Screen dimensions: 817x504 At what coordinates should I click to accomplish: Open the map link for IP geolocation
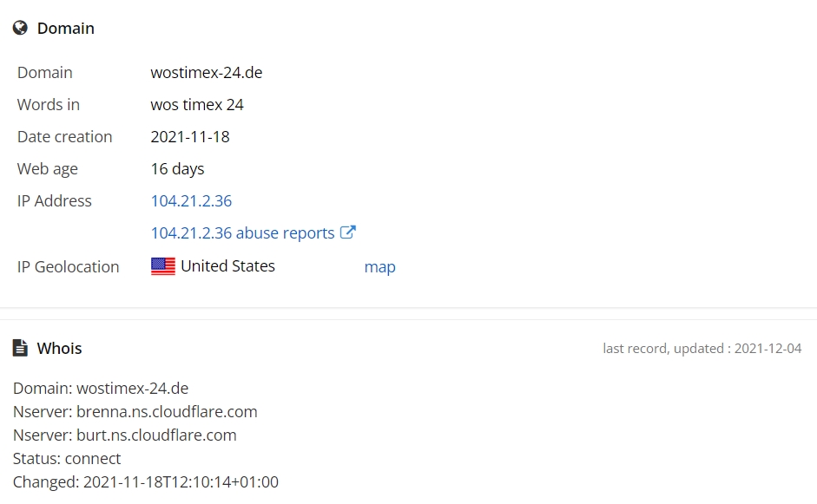tap(379, 266)
